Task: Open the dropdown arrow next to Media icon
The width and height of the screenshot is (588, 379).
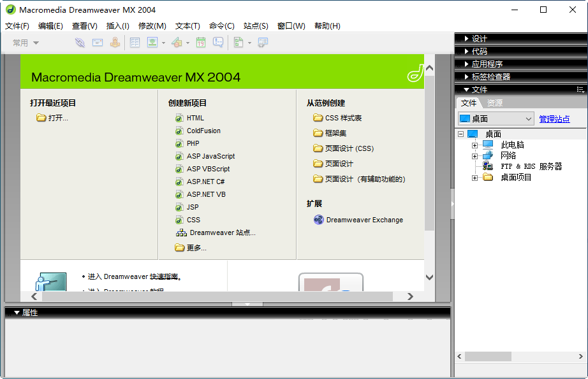Action: tap(187, 43)
